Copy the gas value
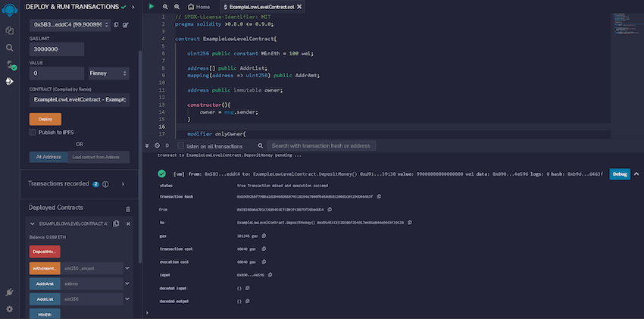Viewport: 644px width, 319px height. [x=264, y=236]
